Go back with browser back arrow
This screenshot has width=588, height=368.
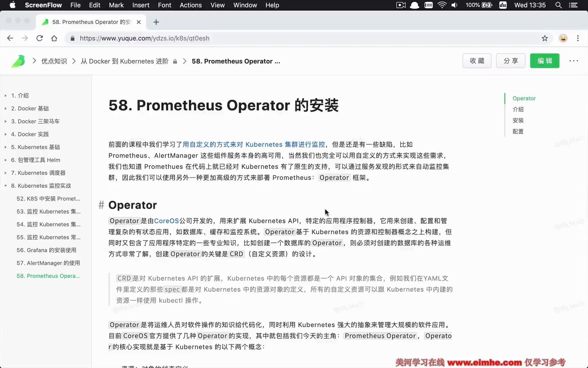10,38
